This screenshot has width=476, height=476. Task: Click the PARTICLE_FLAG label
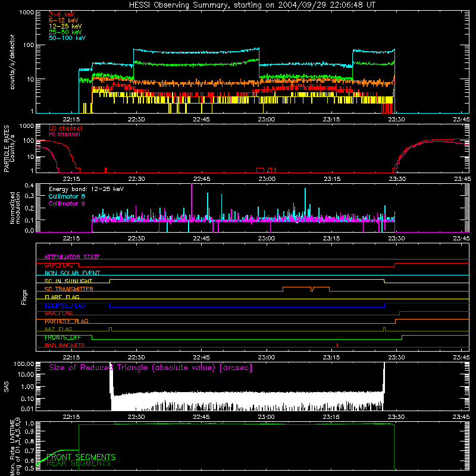pos(67,321)
